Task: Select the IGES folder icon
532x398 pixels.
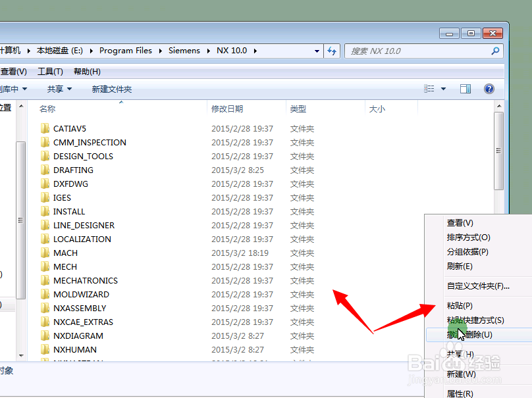Action: pyautogui.click(x=45, y=197)
